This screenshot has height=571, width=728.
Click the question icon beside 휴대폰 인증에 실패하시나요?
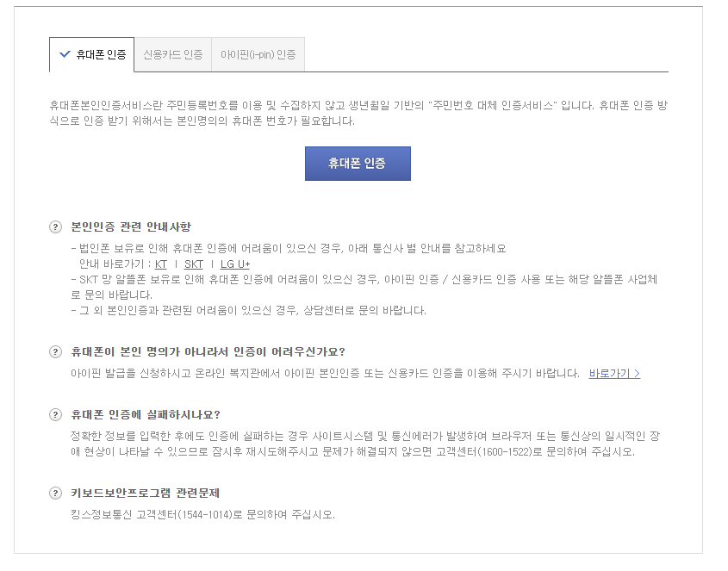point(55,414)
